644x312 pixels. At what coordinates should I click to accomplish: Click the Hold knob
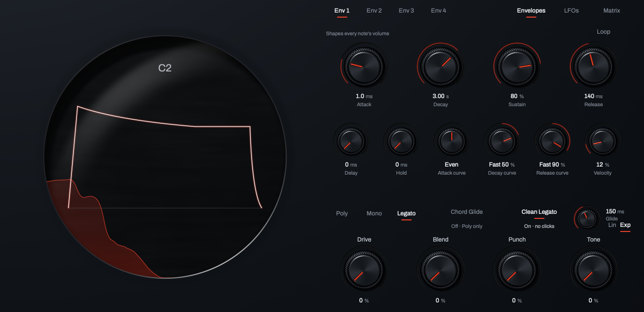tap(401, 141)
